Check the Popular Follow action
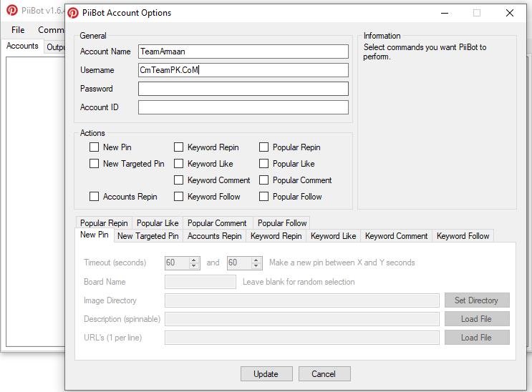532x392 pixels. [263, 197]
